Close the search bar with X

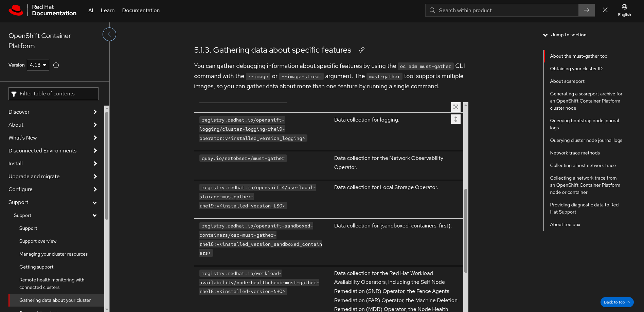point(605,10)
